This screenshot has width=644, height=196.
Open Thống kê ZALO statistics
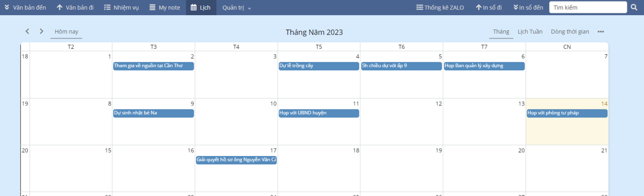[x=440, y=7]
